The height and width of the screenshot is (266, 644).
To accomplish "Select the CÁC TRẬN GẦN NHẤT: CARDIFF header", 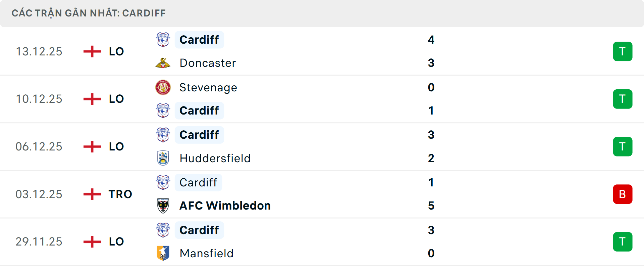I will click(x=89, y=13).
